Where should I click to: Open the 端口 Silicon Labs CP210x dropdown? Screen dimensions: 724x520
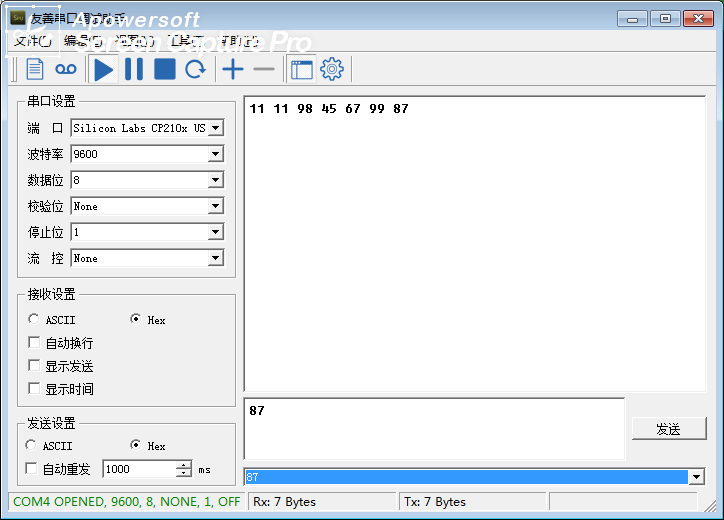[x=216, y=128]
